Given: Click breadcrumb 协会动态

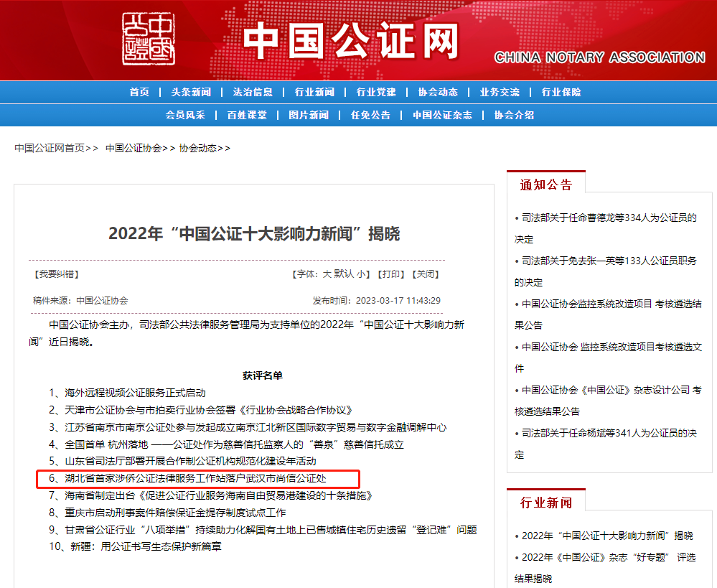Looking at the screenshot, I should (x=198, y=148).
